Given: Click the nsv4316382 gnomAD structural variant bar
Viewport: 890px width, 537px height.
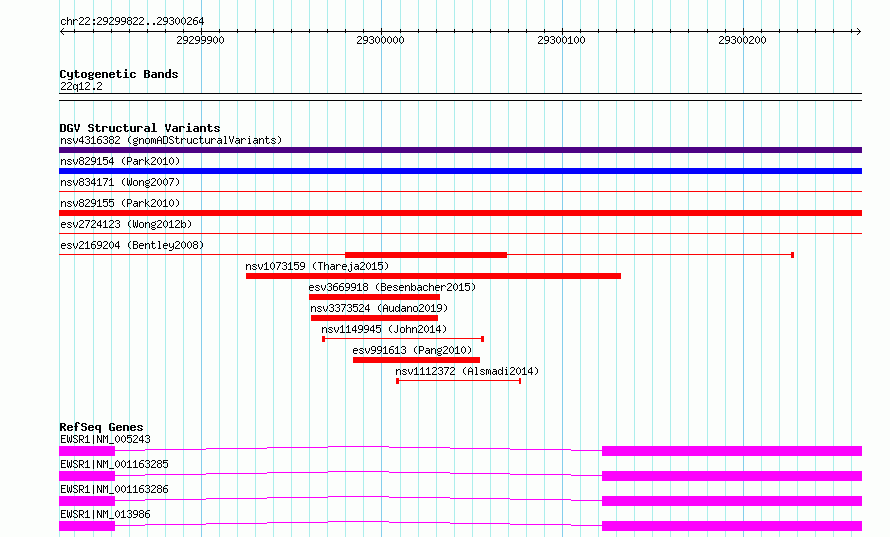Looking at the screenshot, I should pyautogui.click(x=460, y=150).
